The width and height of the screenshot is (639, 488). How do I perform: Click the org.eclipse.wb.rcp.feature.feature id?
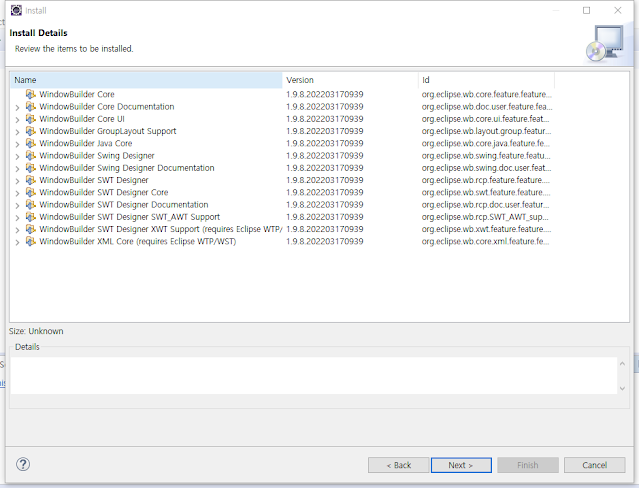[x=486, y=180]
